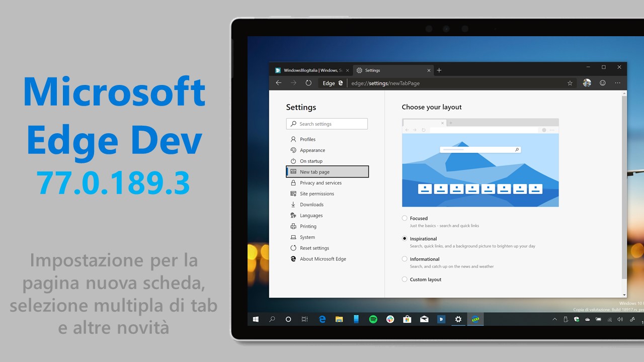Click the favorites star in the address bar

pyautogui.click(x=570, y=83)
